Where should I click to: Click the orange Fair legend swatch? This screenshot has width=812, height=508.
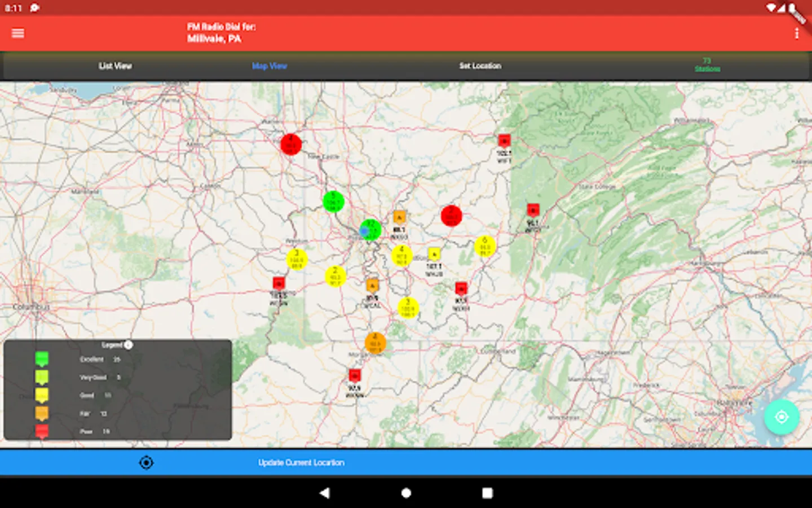click(x=42, y=413)
